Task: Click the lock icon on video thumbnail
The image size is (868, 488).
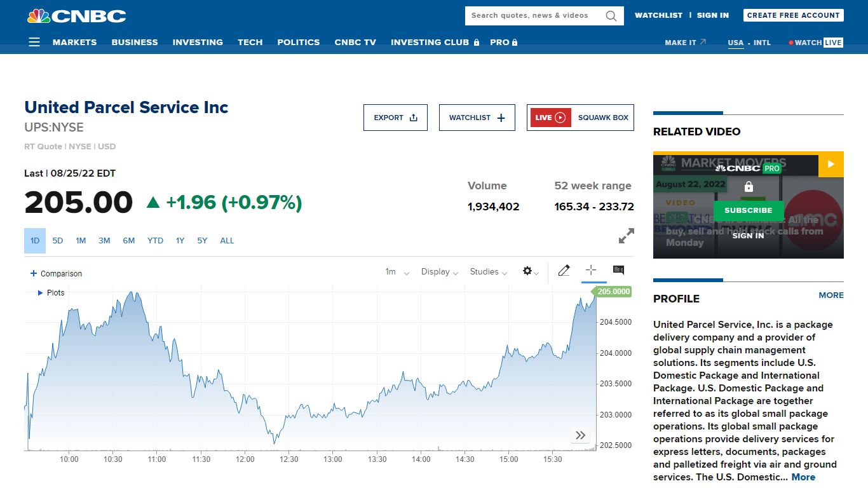Action: [749, 187]
